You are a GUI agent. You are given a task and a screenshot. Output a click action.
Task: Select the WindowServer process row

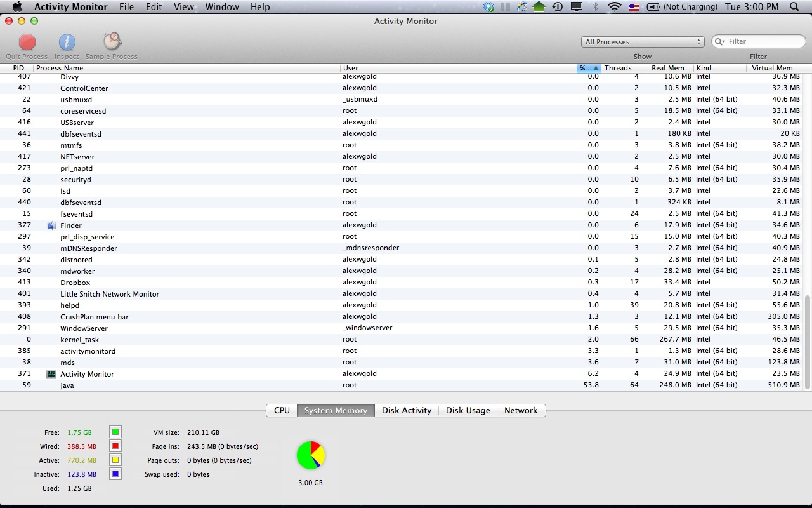click(401, 328)
